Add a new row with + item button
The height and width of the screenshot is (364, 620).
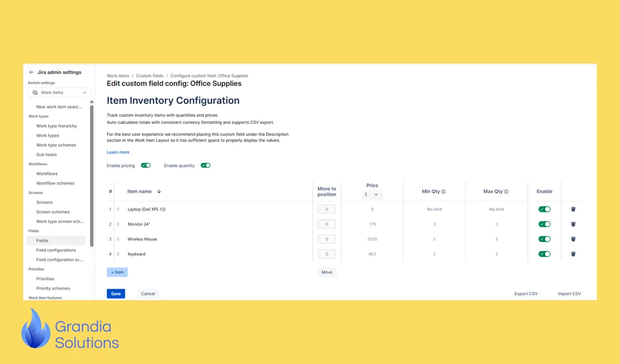117,272
